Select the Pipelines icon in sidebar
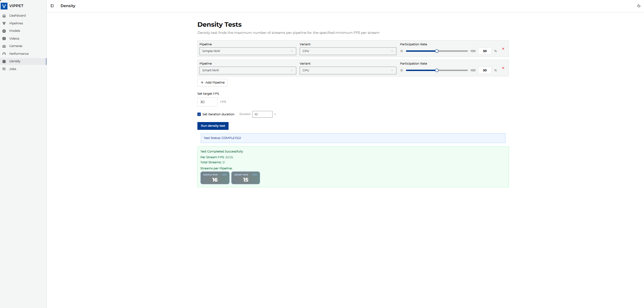The width and height of the screenshot is (644, 308). (4, 23)
